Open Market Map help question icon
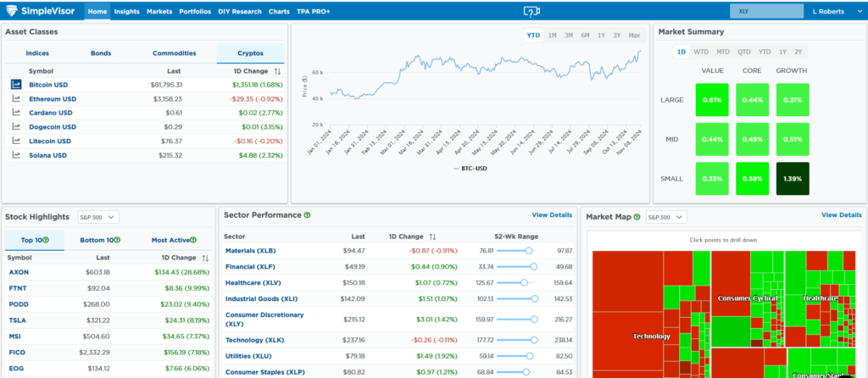 tap(637, 217)
